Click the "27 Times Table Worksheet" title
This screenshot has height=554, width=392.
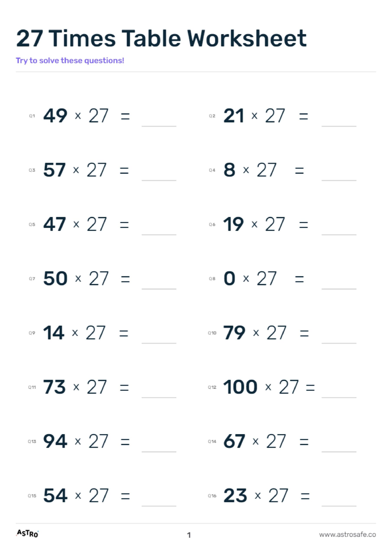click(x=161, y=39)
